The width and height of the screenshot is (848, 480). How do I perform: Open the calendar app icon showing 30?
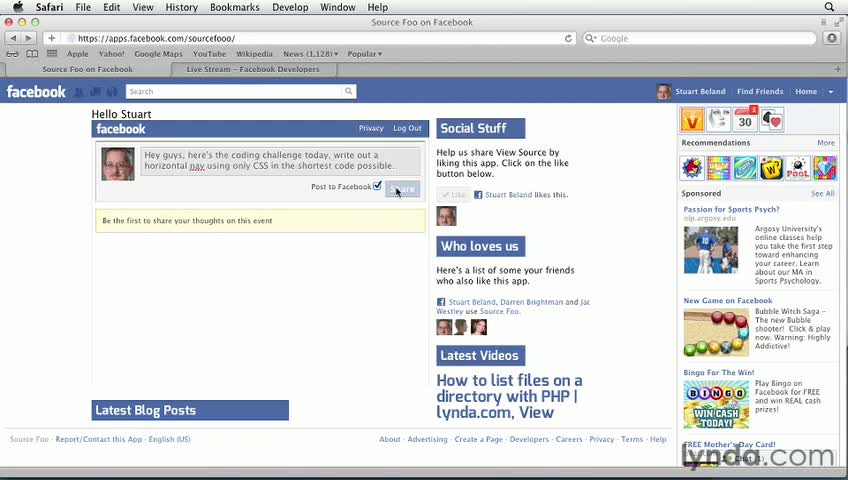[745, 119]
